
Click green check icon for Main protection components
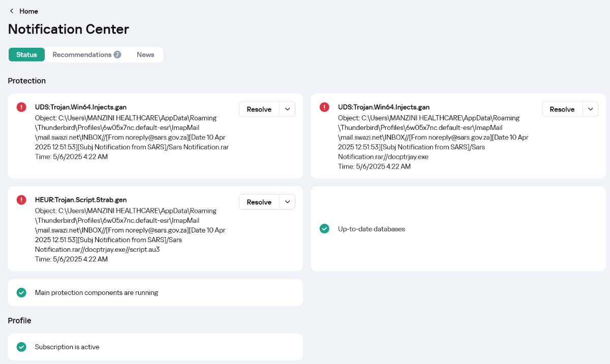tap(21, 292)
